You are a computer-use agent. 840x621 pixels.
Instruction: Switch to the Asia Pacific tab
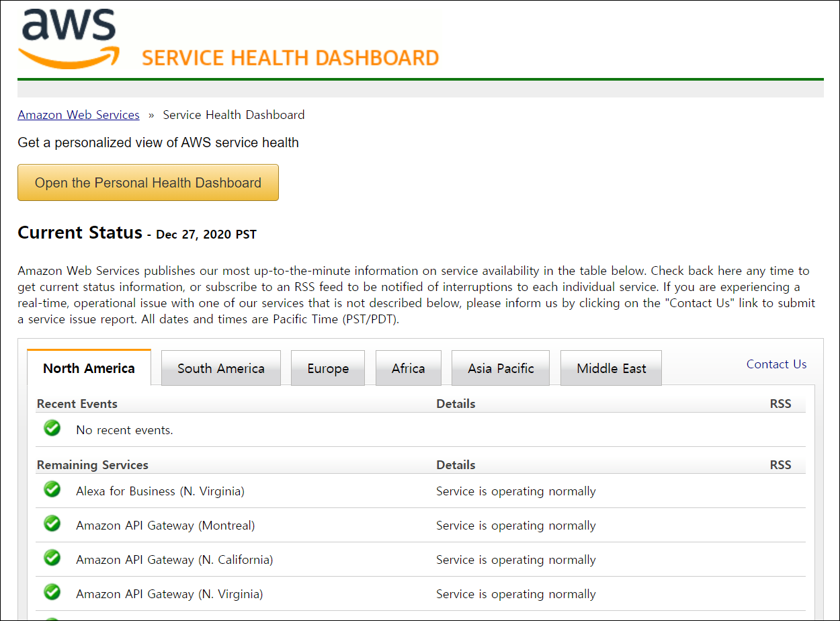(501, 368)
